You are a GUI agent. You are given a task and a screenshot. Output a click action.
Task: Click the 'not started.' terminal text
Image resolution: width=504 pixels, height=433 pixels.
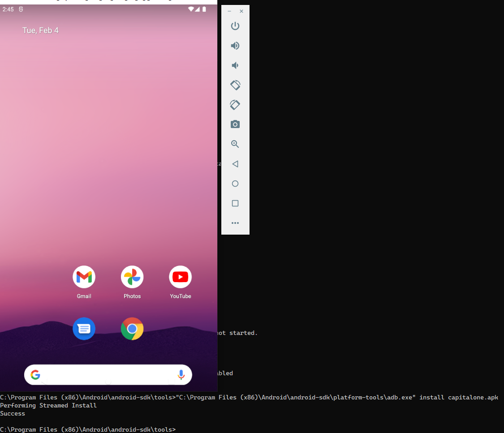237,333
